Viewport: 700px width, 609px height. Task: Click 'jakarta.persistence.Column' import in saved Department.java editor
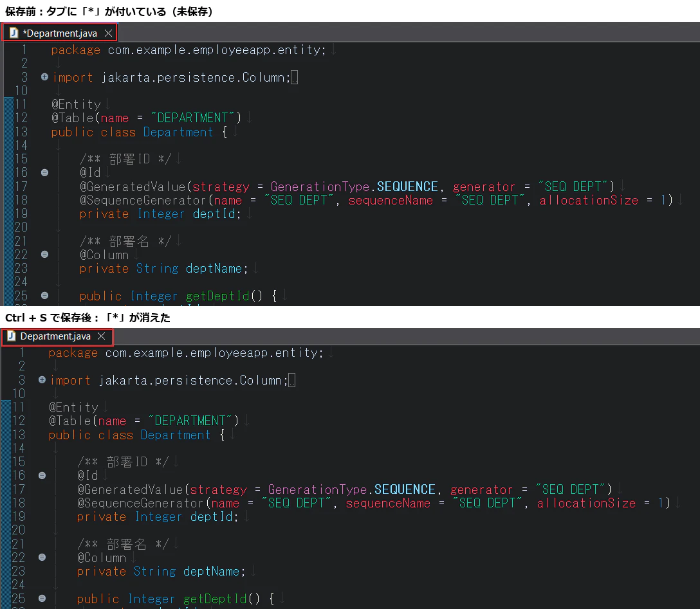coord(191,381)
